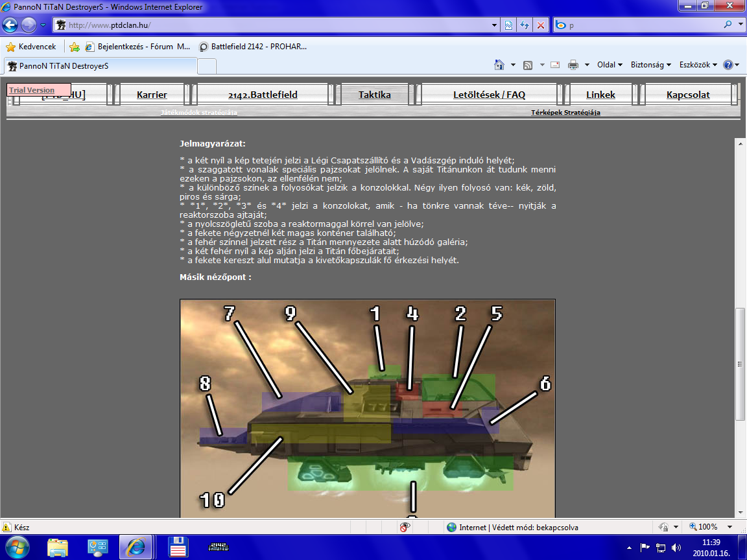Viewport: 747px width, 560px height.
Task: Open the Help question mark menu
Action: click(x=731, y=65)
